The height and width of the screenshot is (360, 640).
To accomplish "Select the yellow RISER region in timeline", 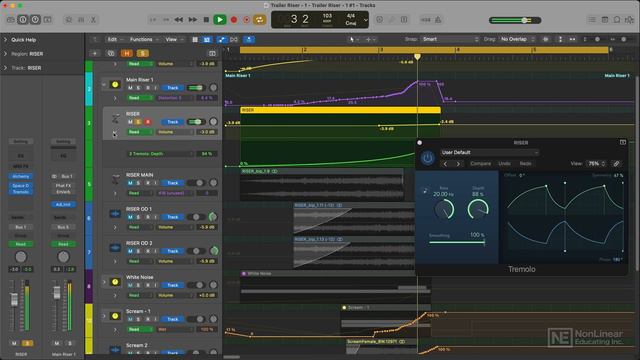I will tap(340, 110).
